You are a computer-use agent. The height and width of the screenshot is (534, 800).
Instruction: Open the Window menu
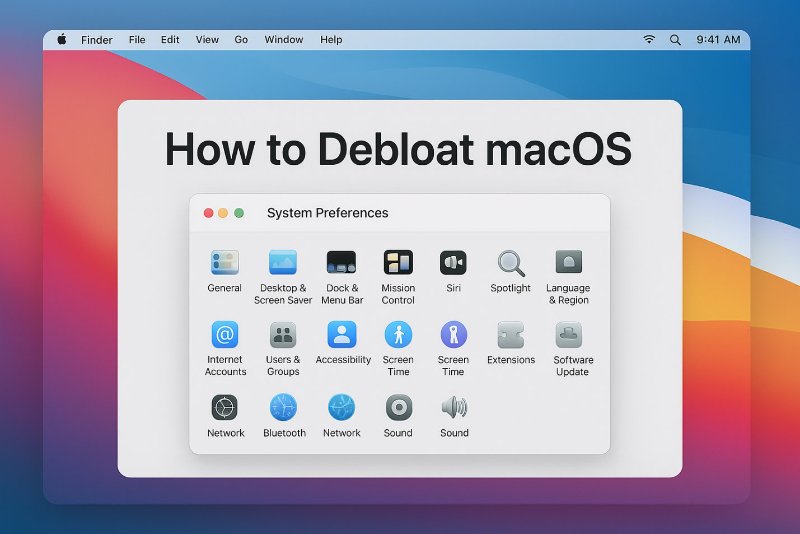coord(284,39)
